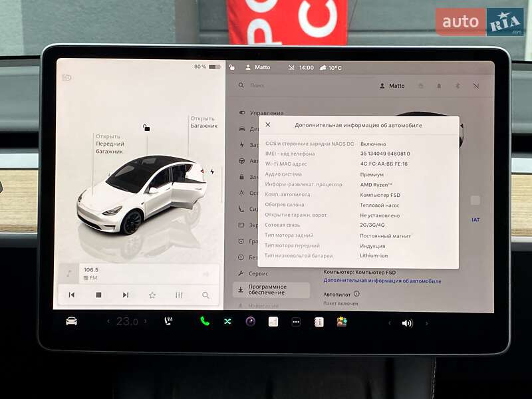Decrease cabin temperature with left arrow
The height and width of the screenshot is (399, 532).
[108, 322]
